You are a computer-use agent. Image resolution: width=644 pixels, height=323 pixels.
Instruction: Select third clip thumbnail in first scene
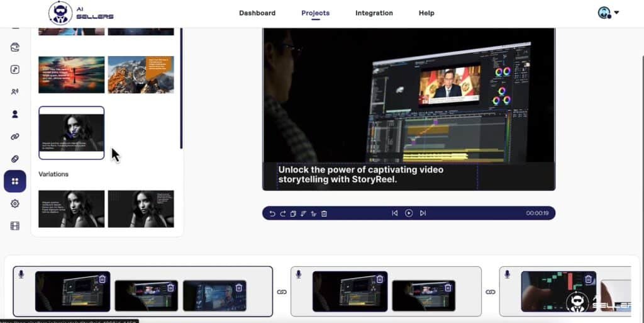click(215, 295)
